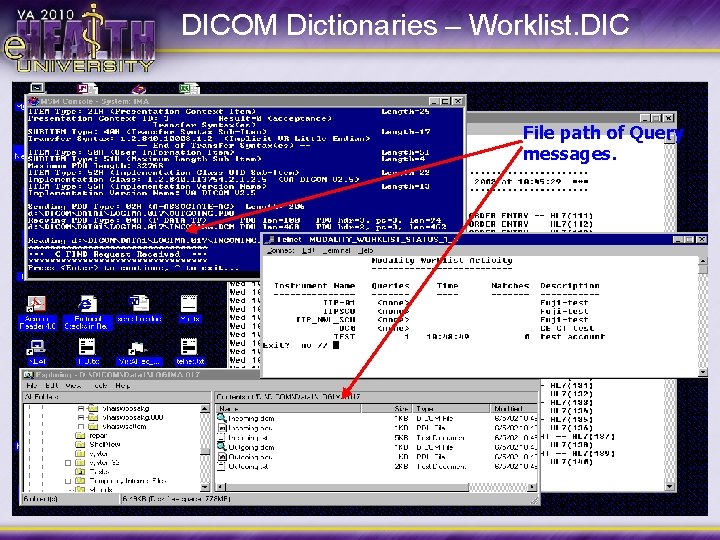This screenshot has height=540, width=720.
Task: Expand the system32 folder node
Action: pos(68,463)
